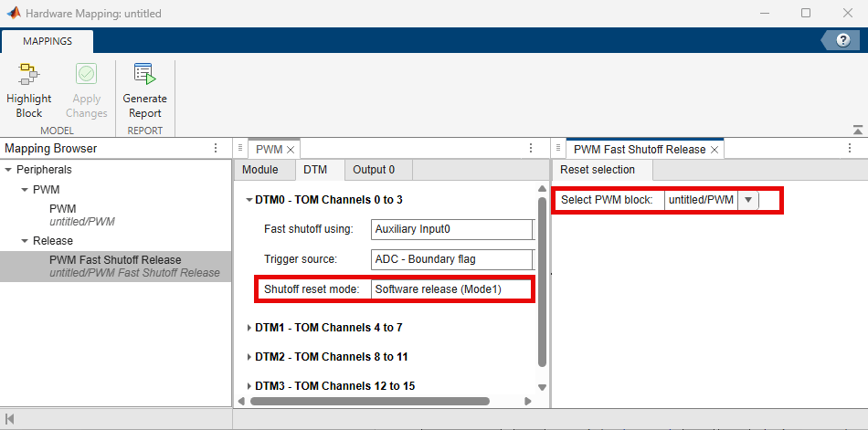Click the Generate Report icon
This screenshot has width=868, height=430.
[x=144, y=74]
